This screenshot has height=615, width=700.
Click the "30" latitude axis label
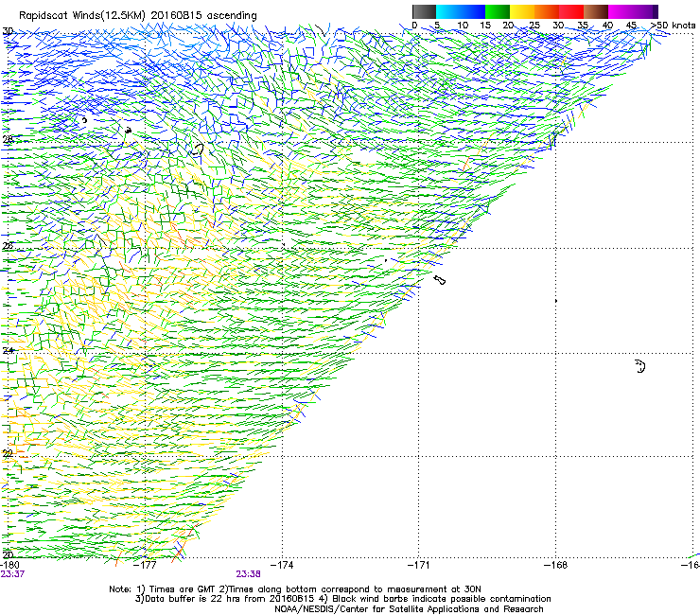pyautogui.click(x=8, y=31)
